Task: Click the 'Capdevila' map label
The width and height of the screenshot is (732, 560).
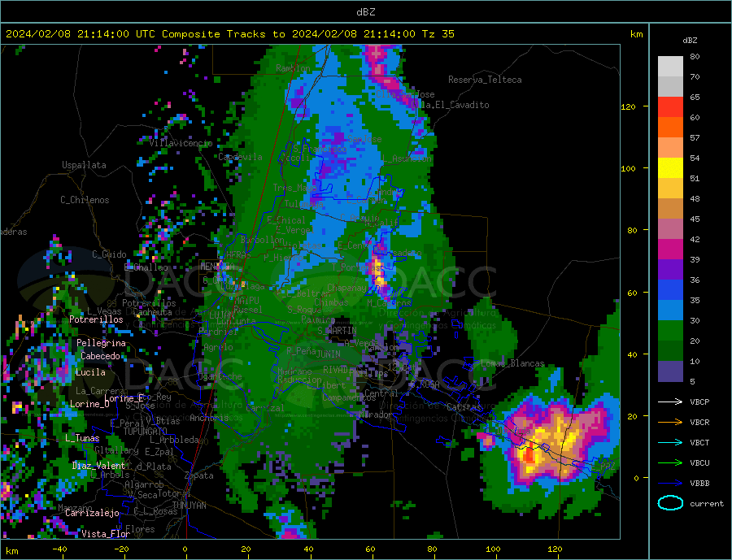Action: pos(241,157)
